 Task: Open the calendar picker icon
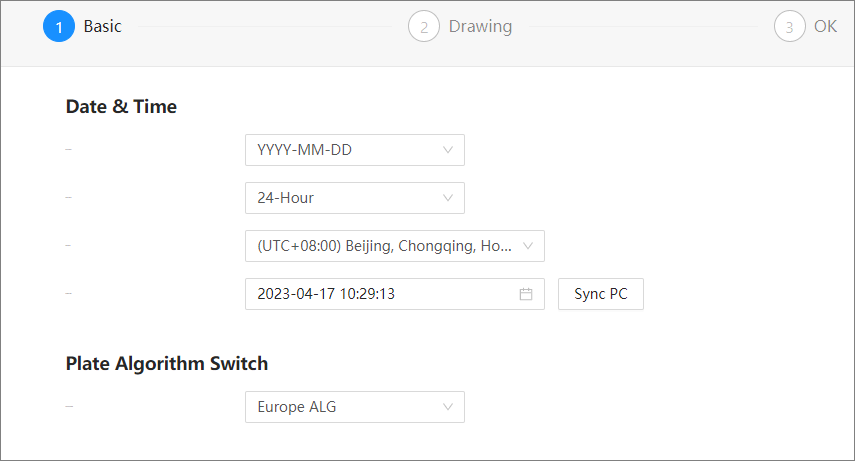pyautogui.click(x=526, y=294)
